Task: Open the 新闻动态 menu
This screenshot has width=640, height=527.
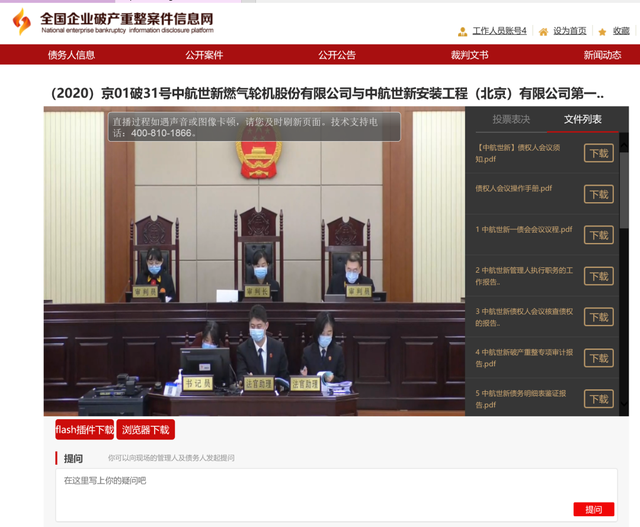Action: [602, 55]
